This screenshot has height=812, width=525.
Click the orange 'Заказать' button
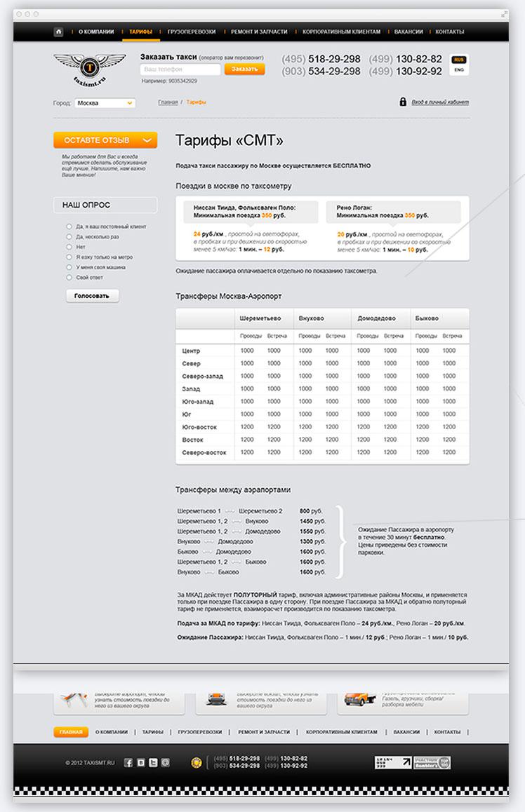click(245, 69)
